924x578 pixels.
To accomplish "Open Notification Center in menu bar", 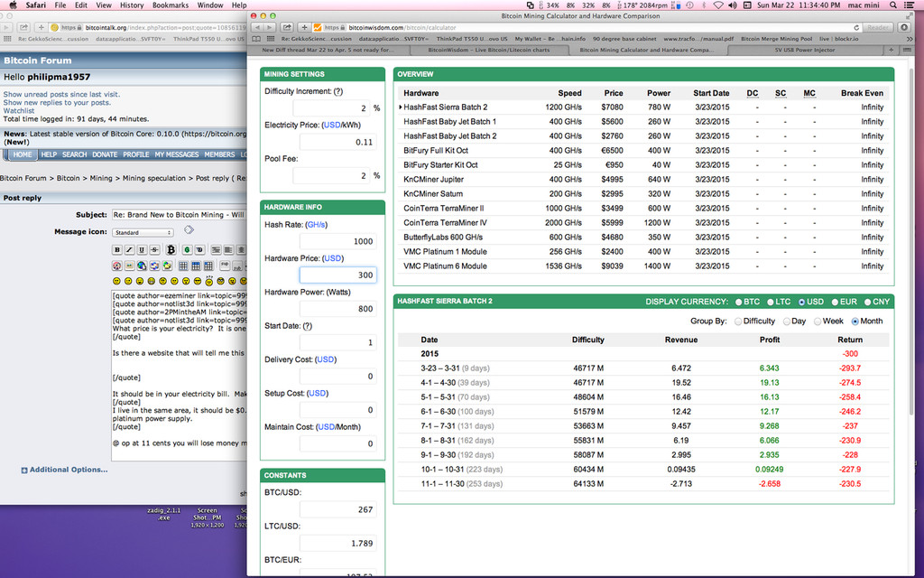I will click(x=911, y=5).
